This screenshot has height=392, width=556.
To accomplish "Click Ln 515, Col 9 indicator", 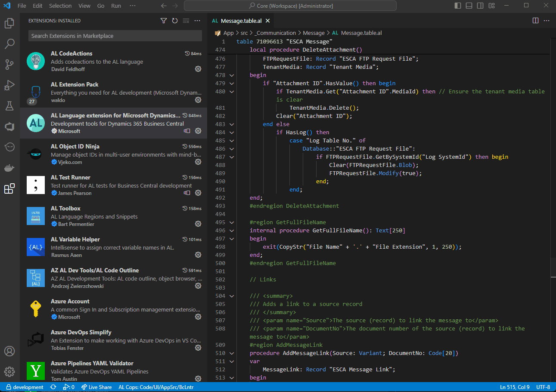I will (515, 387).
